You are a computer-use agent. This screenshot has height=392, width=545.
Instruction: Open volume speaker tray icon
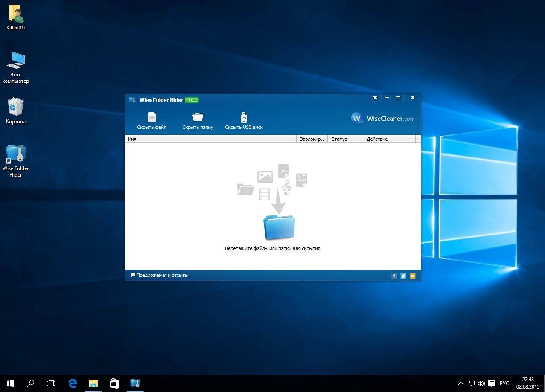point(481,383)
